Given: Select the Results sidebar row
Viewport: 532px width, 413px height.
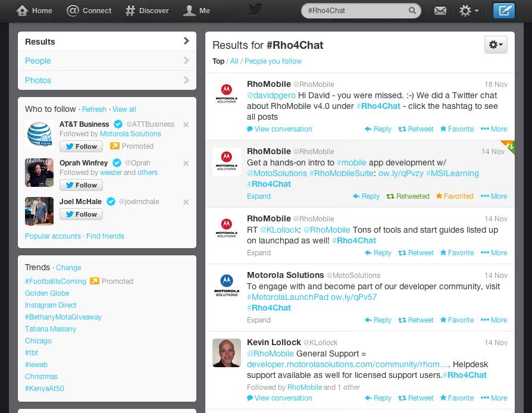Looking at the screenshot, I should click(107, 42).
